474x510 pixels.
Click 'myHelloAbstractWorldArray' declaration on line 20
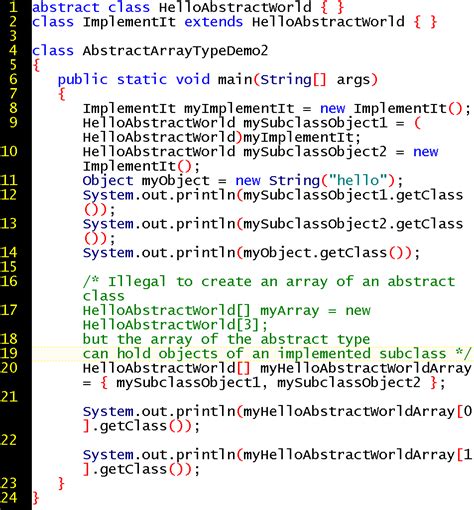point(366,369)
